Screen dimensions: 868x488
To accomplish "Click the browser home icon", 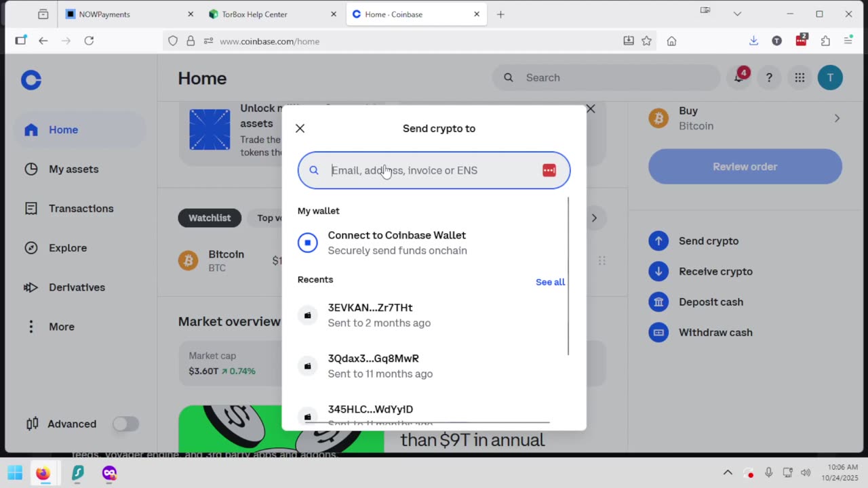I will pyautogui.click(x=671, y=41).
